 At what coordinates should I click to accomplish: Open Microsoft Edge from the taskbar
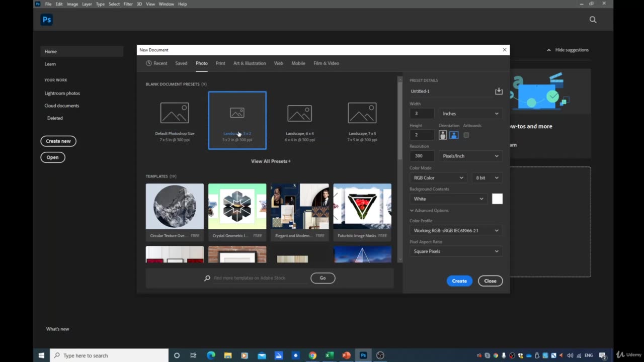[x=211, y=355]
